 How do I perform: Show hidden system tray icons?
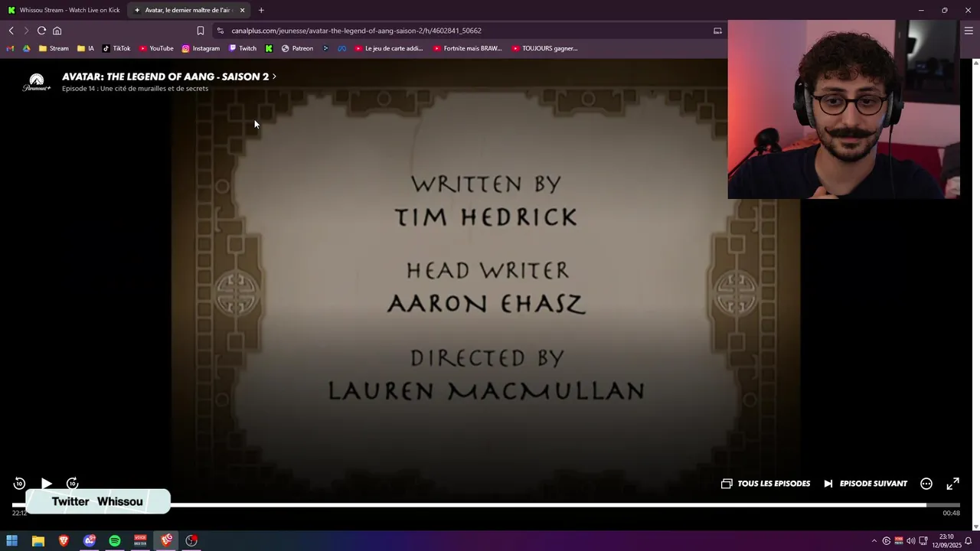pos(874,541)
